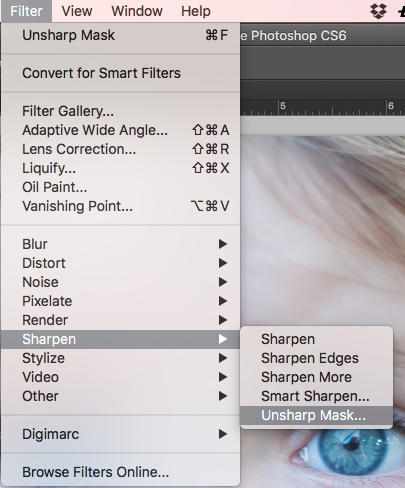Open the Filter menu in menu bar
The width and height of the screenshot is (405, 488).
(x=26, y=11)
